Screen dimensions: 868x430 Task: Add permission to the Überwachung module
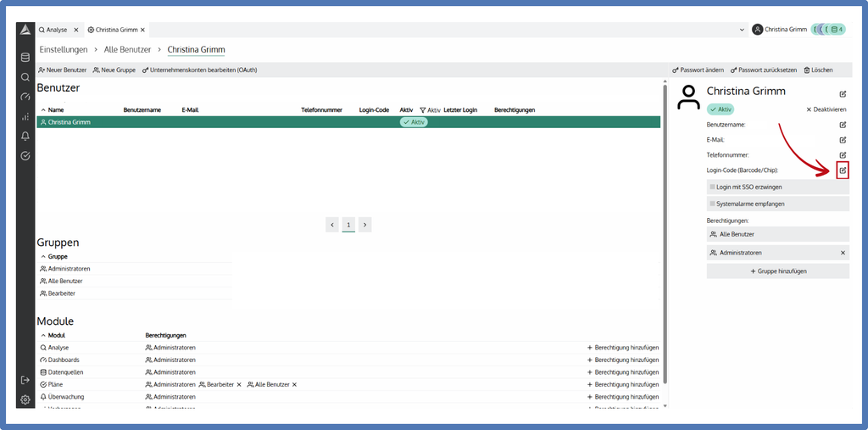(x=623, y=397)
